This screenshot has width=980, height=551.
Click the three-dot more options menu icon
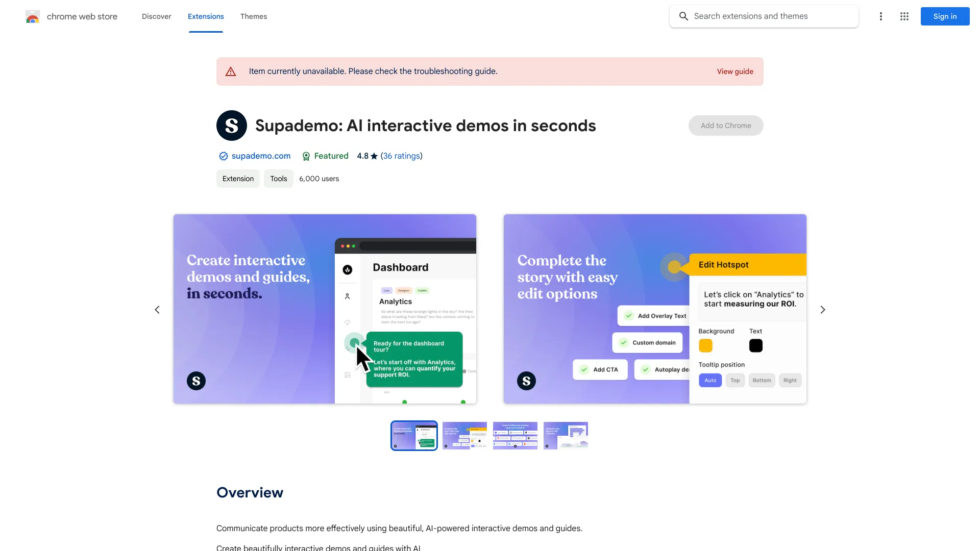coord(880,16)
